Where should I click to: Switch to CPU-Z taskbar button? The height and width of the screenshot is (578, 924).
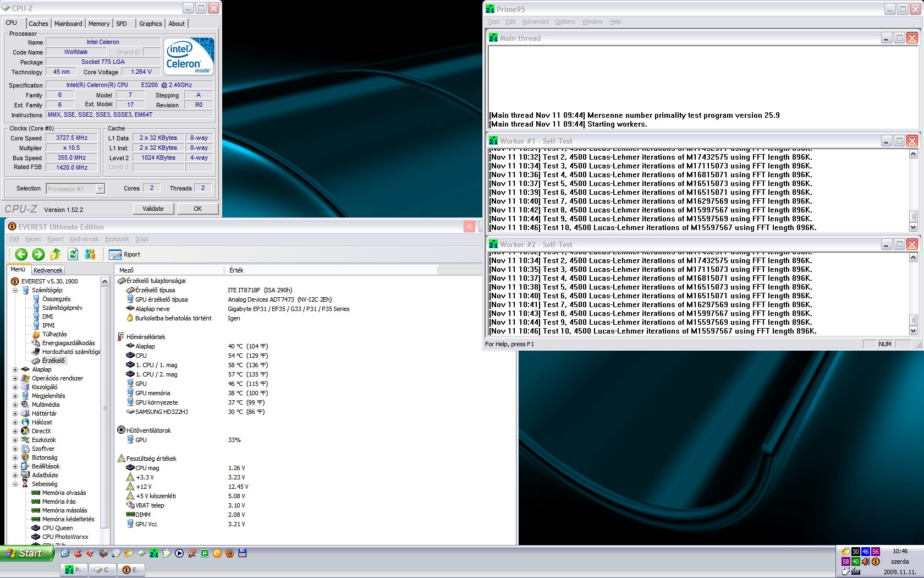(102, 570)
